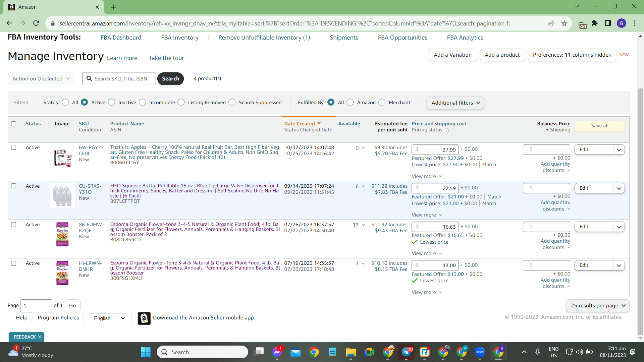Image resolution: width=644 pixels, height=362 pixels.
Task: Open Task View on the taskbar
Action: tap(259, 352)
